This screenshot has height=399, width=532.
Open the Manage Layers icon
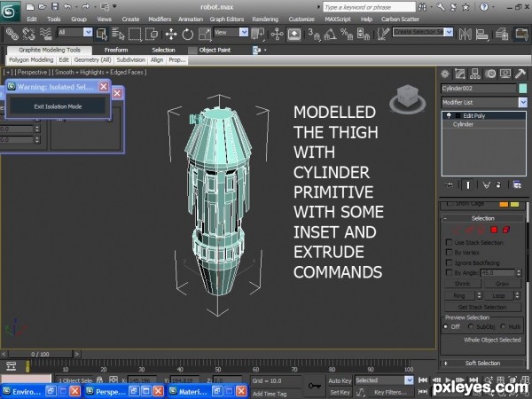502,34
